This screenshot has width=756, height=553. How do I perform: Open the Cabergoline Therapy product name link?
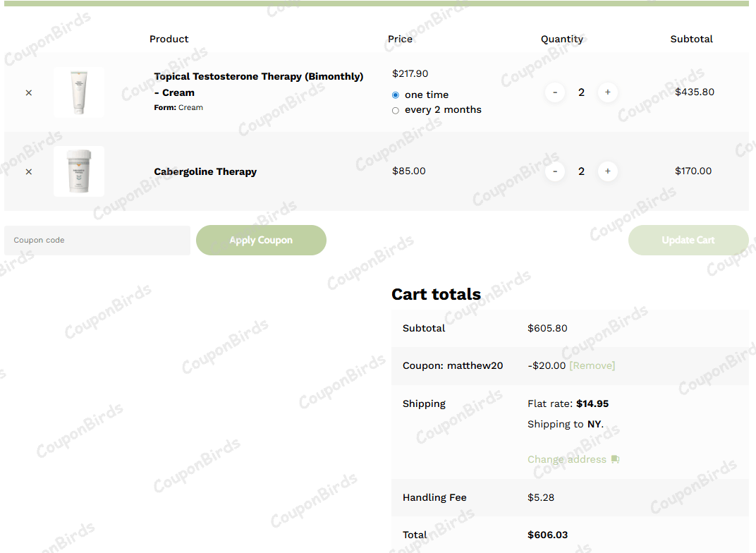click(205, 171)
